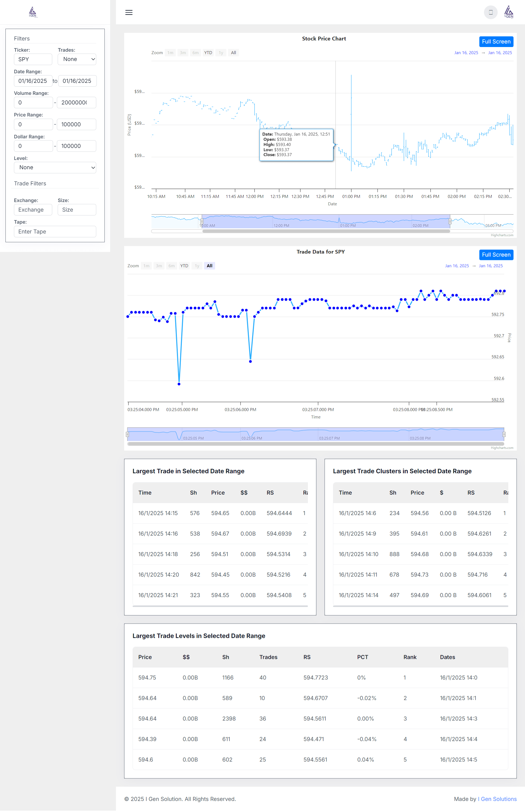Image resolution: width=525 pixels, height=812 pixels.
Task: Select cluster row with price 594.73
Action: 420,575
